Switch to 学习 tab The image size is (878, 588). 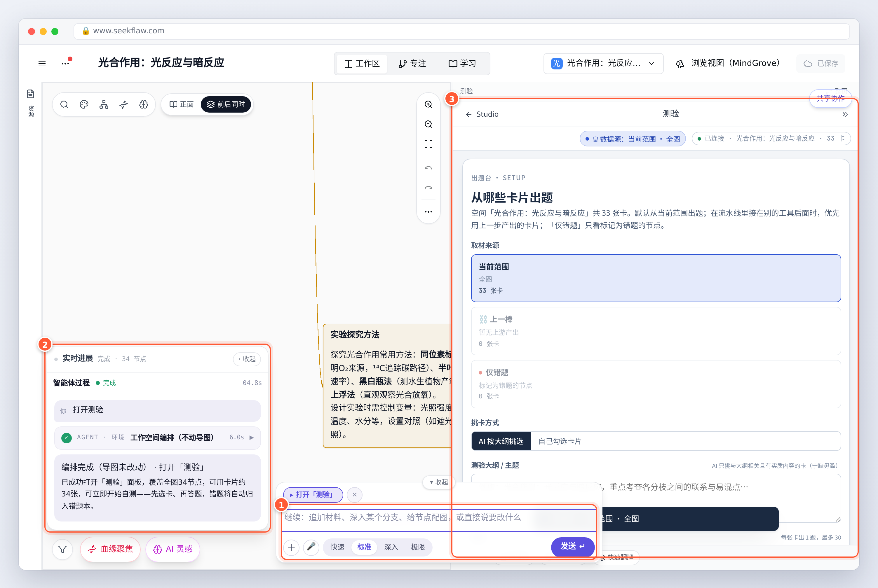[x=462, y=64]
